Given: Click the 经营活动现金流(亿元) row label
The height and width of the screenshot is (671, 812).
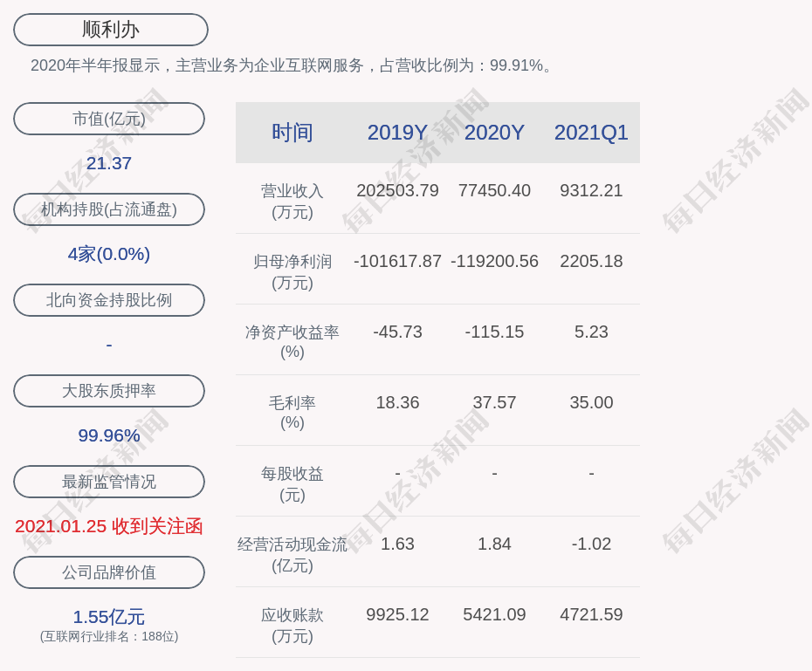Looking at the screenshot, I should (292, 554).
